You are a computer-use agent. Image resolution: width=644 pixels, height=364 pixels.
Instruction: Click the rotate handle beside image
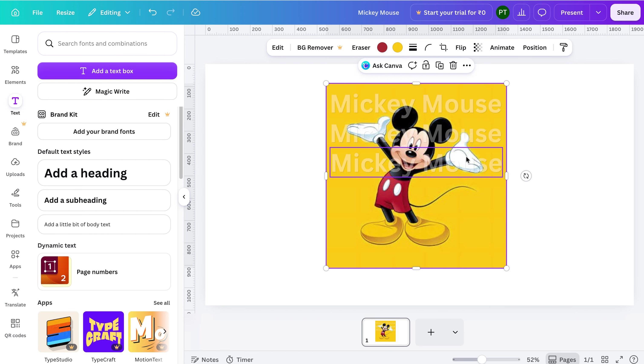coord(526,176)
